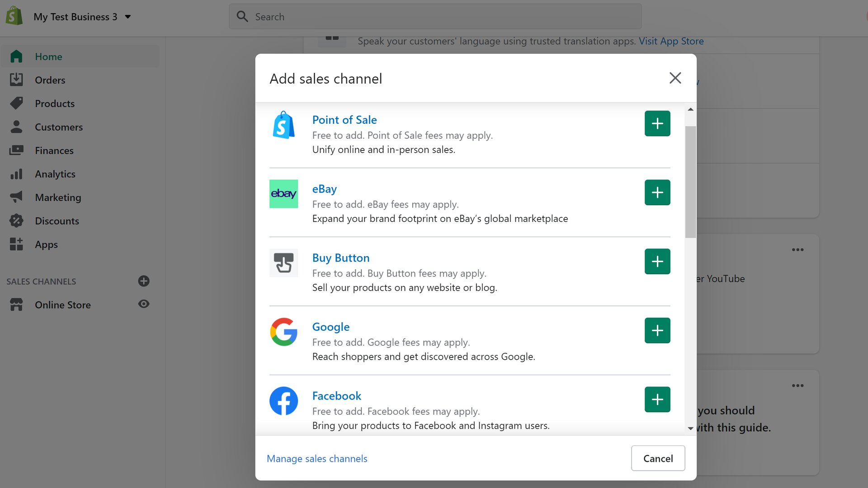Click the Online Store visibility eye icon

click(144, 304)
